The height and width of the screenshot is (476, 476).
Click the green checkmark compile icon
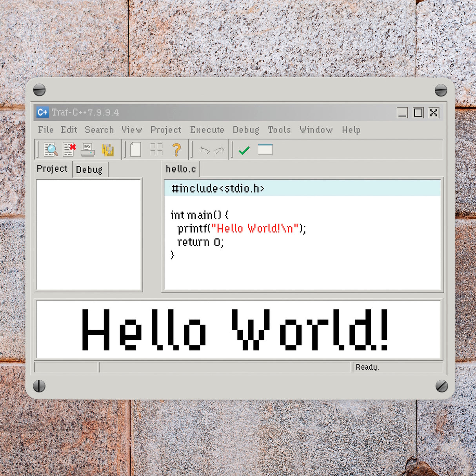pyautogui.click(x=244, y=150)
